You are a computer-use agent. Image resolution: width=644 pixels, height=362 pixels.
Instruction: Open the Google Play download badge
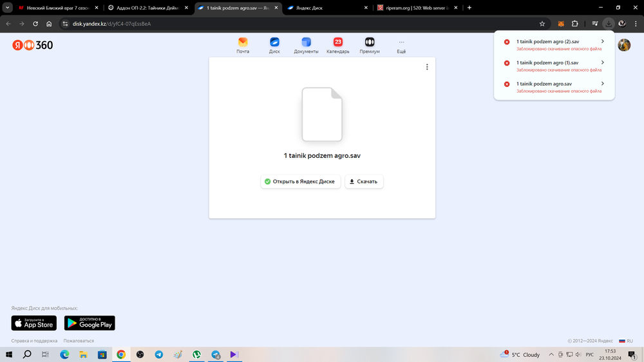coord(90,323)
